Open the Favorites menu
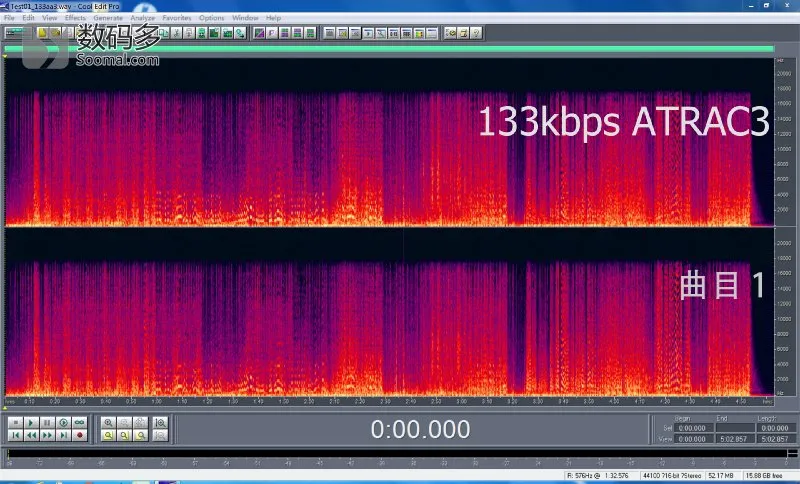Viewport: 800px width, 484px height. point(177,17)
